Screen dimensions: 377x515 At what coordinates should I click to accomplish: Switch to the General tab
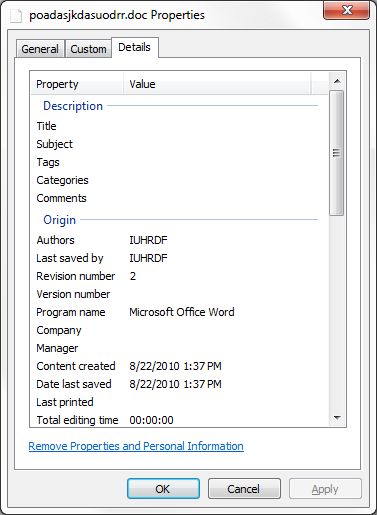click(x=40, y=49)
